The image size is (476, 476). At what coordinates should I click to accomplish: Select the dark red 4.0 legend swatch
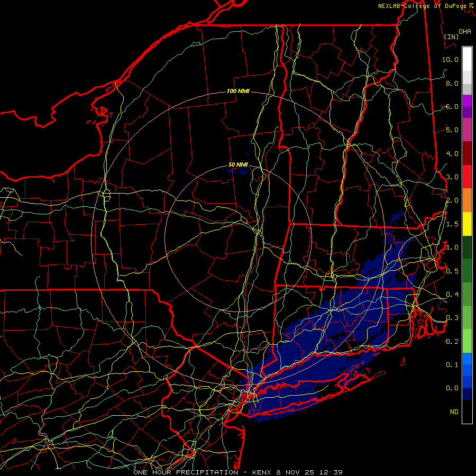(x=467, y=153)
